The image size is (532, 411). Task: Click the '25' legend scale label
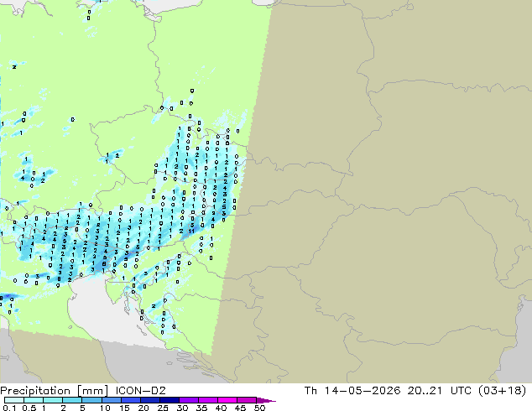(x=163, y=408)
